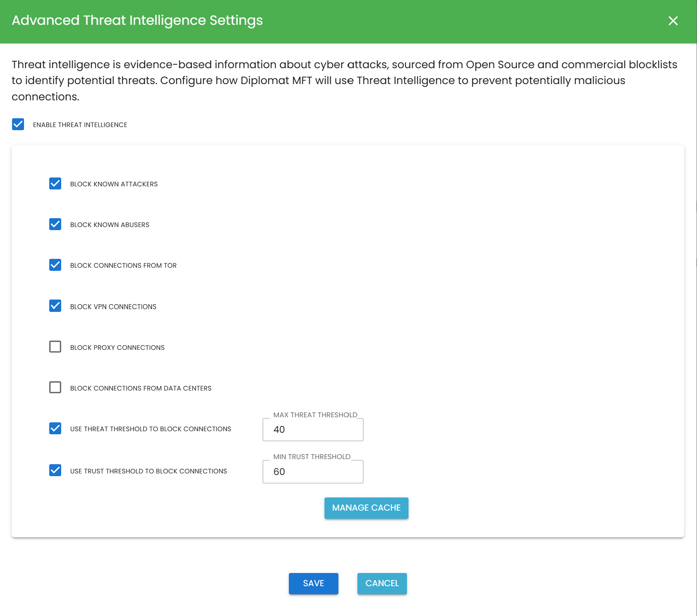Toggle the Block VPN Connections setting off
697x616 pixels.
[55, 306]
